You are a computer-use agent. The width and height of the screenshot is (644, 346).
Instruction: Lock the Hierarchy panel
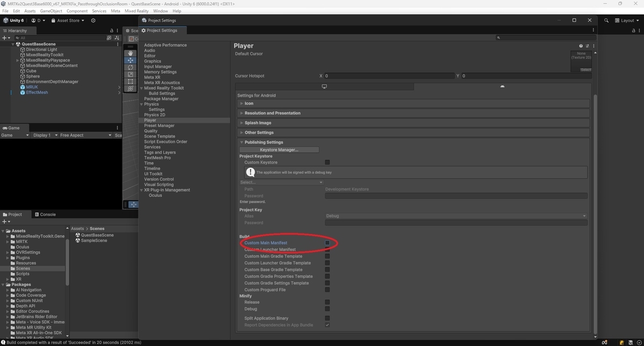click(112, 31)
